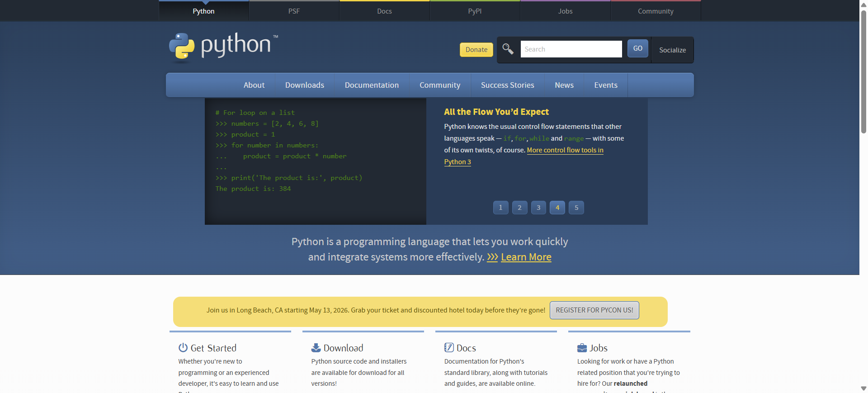Image resolution: width=868 pixels, height=393 pixels.
Task: Click the Jobs briefcase icon heading
Action: coord(592,348)
